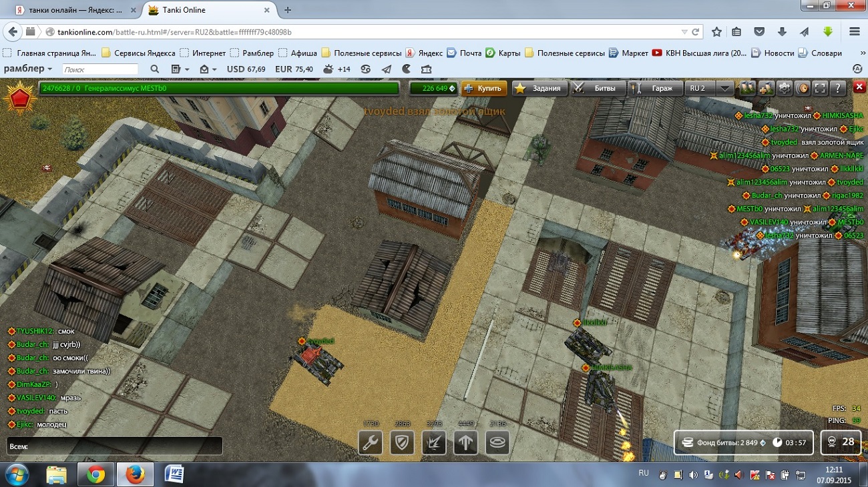The width and height of the screenshot is (868, 487).
Task: Click the crystal balance 226 649
Action: [x=433, y=88]
